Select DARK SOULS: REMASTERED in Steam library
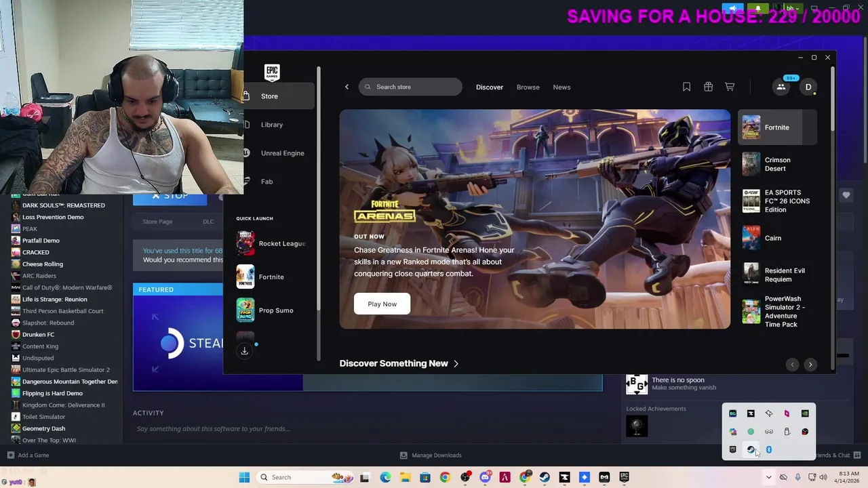 [63, 205]
